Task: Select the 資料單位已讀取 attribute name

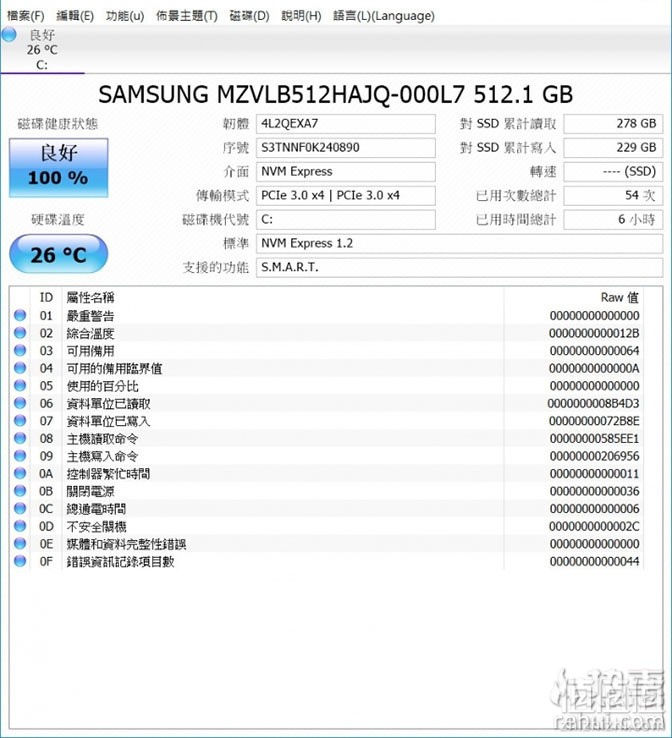Action: tap(109, 404)
